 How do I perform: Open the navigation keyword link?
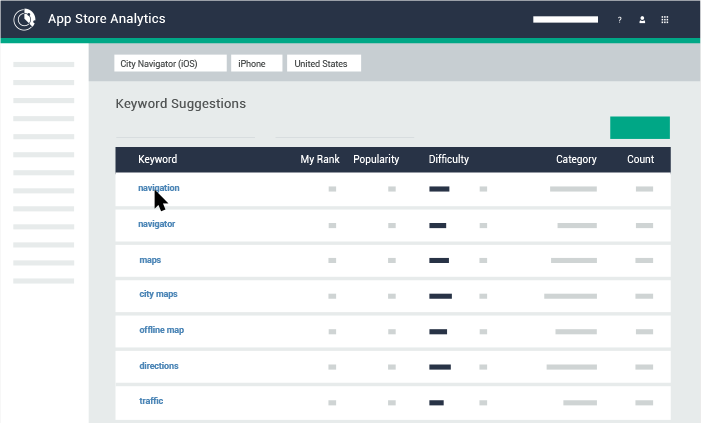pyautogui.click(x=159, y=188)
